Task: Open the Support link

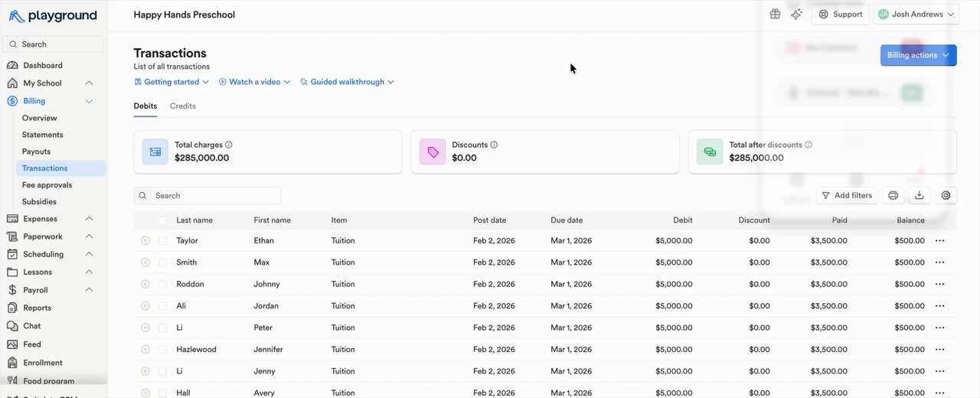Action: pos(841,15)
